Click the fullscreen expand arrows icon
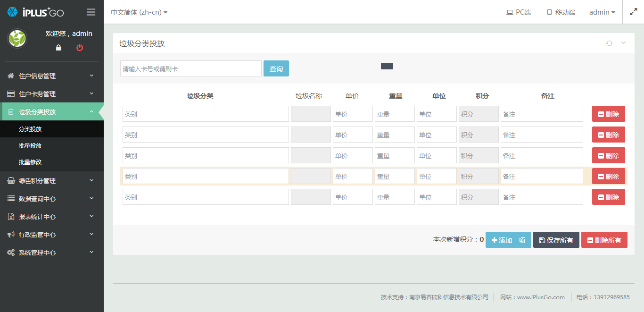644x312 pixels. 633,12
